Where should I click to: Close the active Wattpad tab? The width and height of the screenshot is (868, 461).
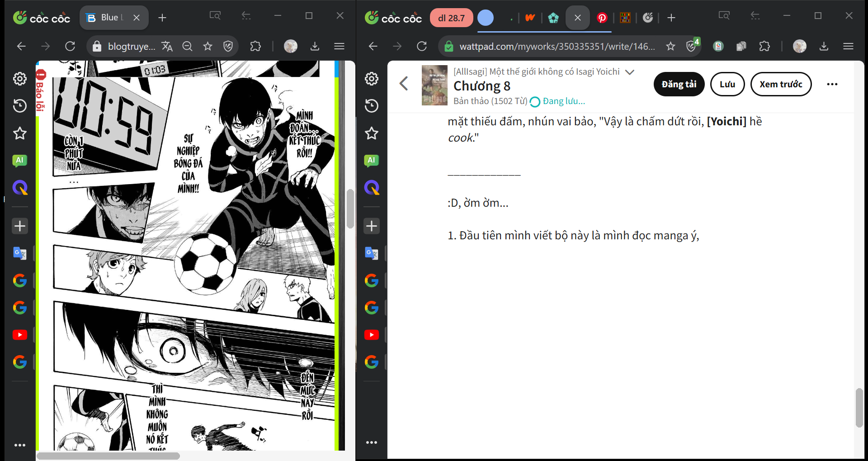click(x=578, y=18)
